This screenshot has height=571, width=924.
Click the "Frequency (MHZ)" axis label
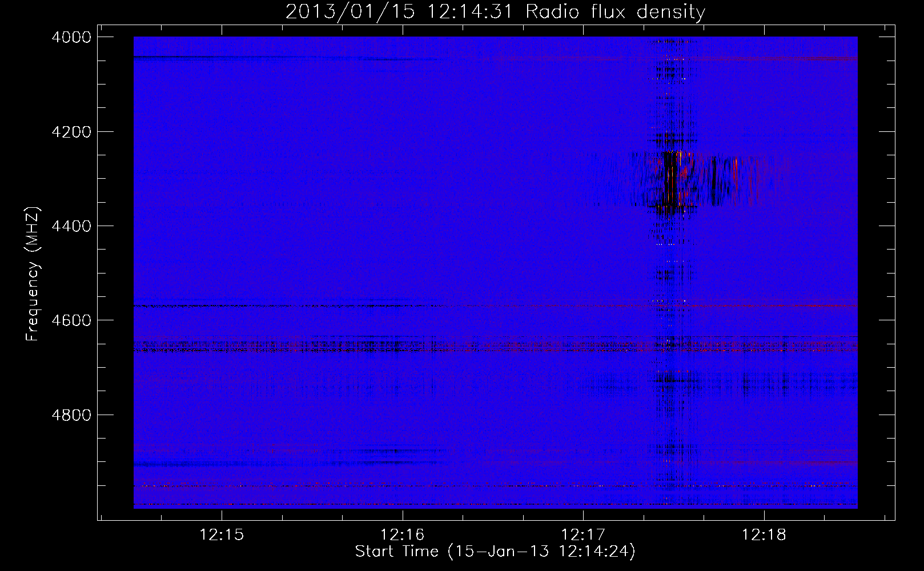(x=33, y=274)
